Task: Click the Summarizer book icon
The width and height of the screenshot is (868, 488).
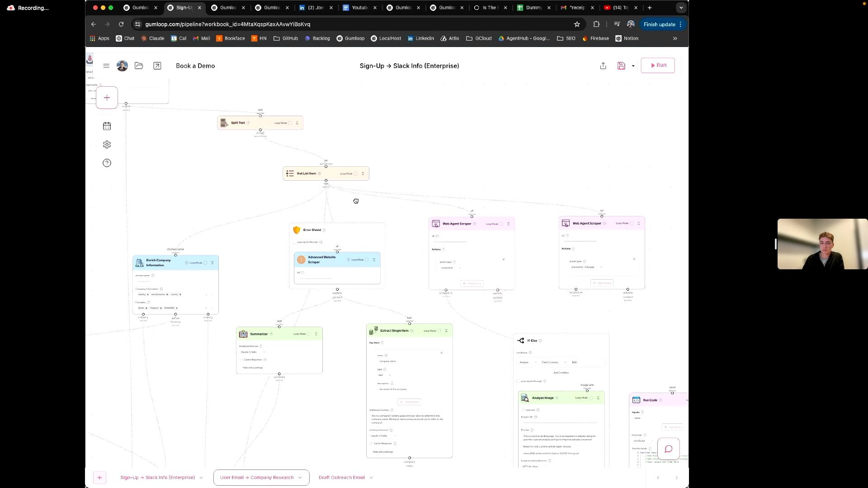Action: click(243, 334)
